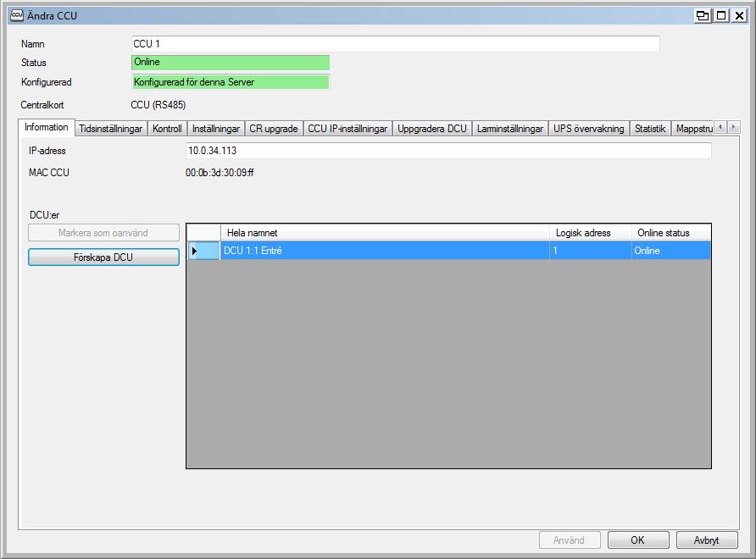
Task: Switch to CCU IP-inställningar tab
Action: [347, 129]
